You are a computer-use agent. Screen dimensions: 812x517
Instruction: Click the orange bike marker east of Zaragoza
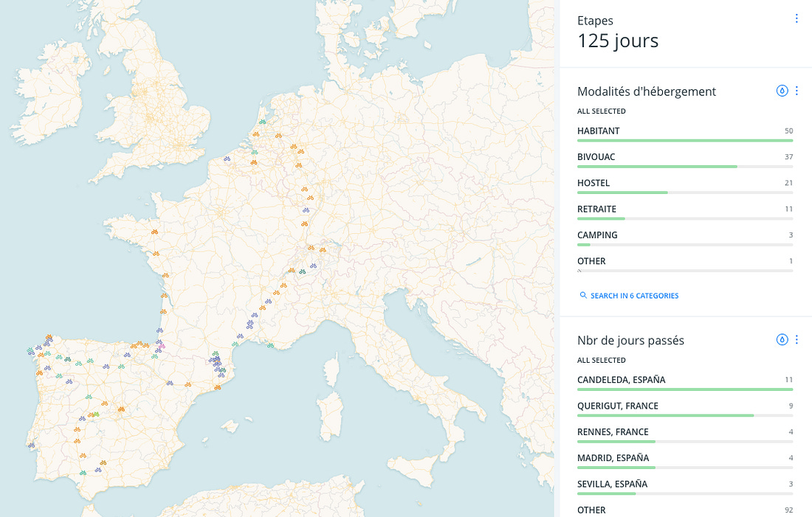(x=188, y=384)
